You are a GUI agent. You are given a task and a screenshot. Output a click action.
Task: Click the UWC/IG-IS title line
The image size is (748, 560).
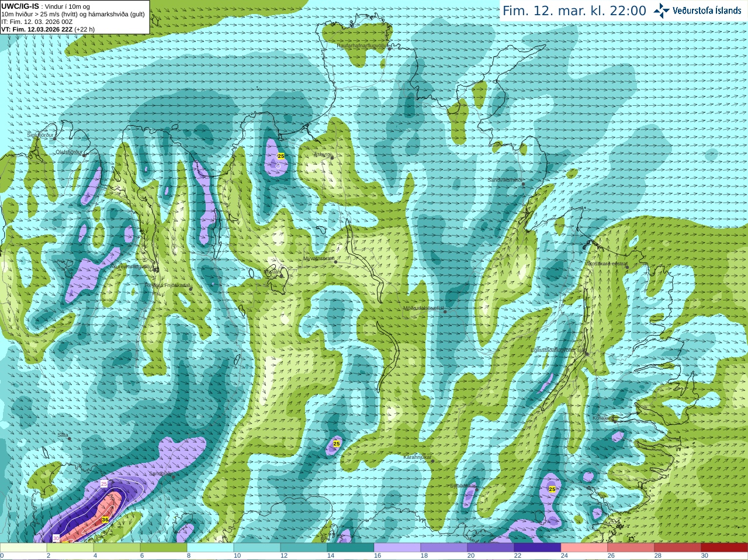tap(44, 6)
